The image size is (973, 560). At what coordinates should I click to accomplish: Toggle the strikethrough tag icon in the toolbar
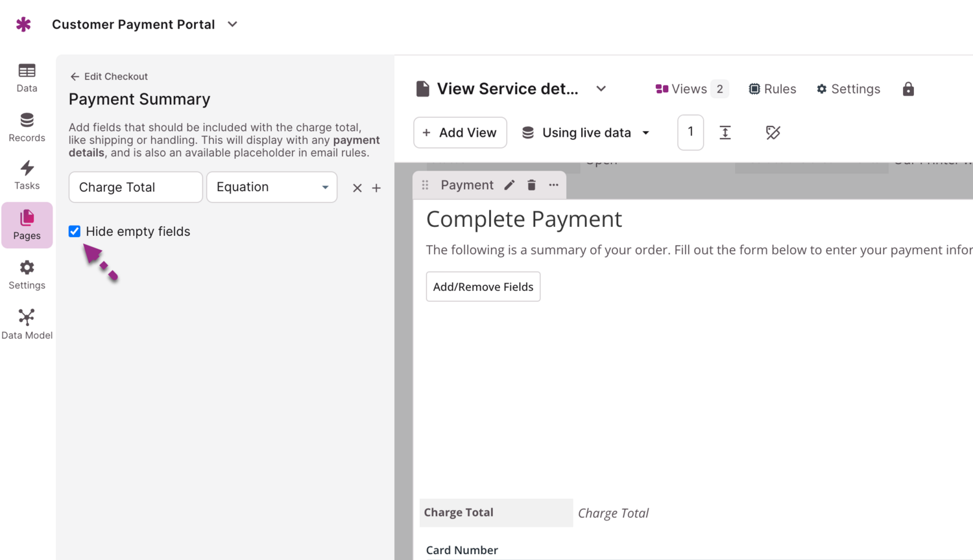pos(773,132)
